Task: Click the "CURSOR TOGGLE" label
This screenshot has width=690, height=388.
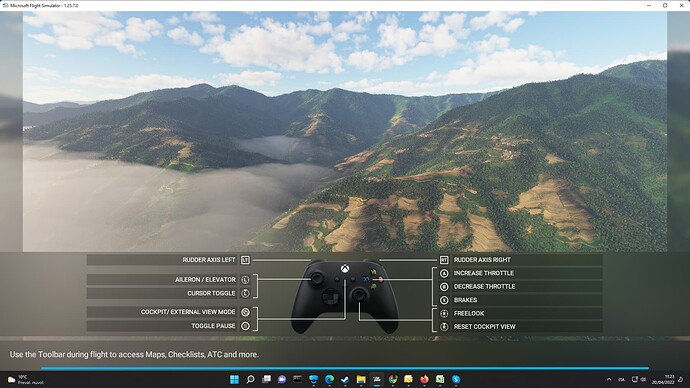Action: tap(211, 293)
